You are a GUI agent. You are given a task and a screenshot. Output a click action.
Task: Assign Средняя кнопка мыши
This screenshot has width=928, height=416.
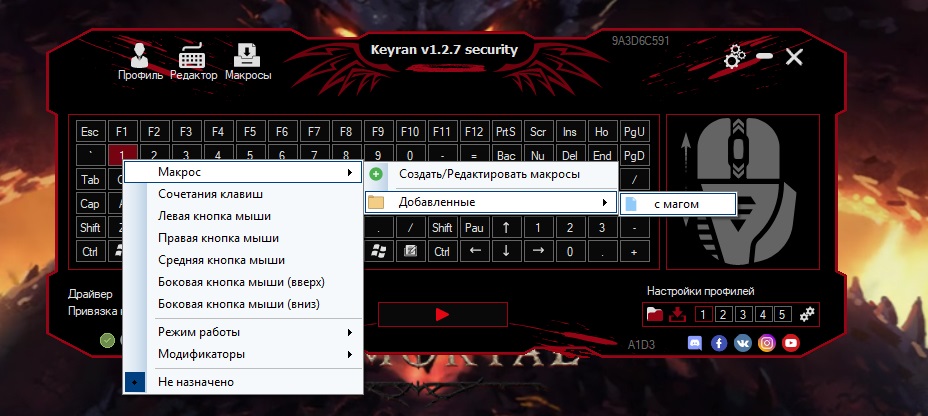click(243, 260)
